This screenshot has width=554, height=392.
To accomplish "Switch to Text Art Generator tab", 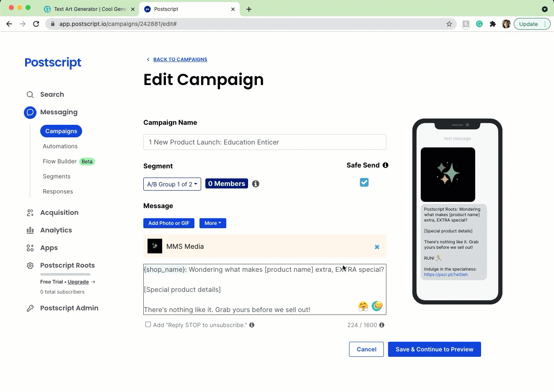I will (x=89, y=9).
